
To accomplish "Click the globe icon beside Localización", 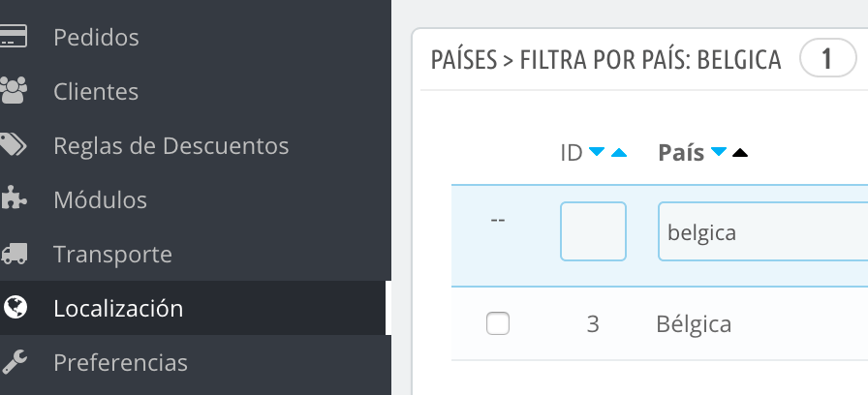I will tap(15, 307).
